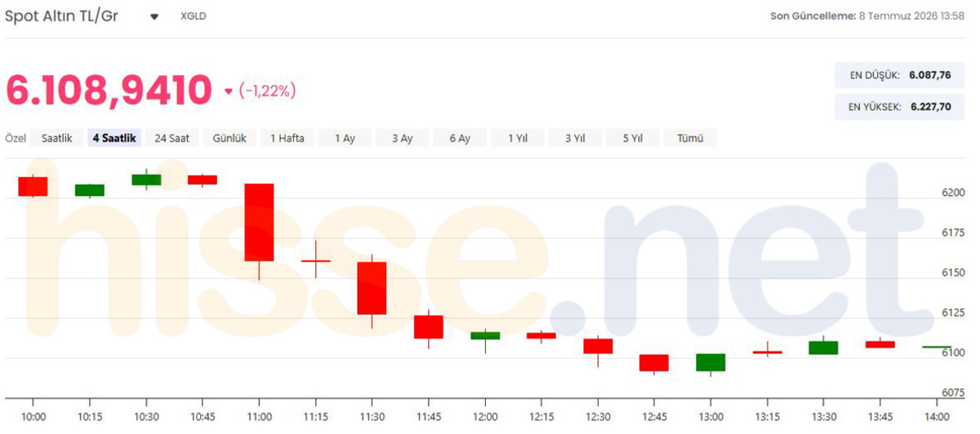The image size is (980, 434).
Task: Switch to the 5 Yıl range
Action: [632, 138]
